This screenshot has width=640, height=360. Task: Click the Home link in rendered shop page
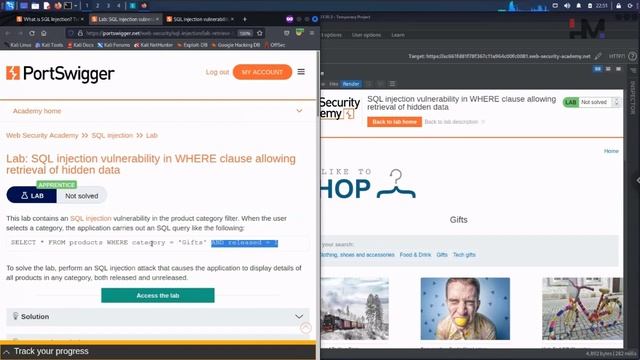pyautogui.click(x=611, y=151)
